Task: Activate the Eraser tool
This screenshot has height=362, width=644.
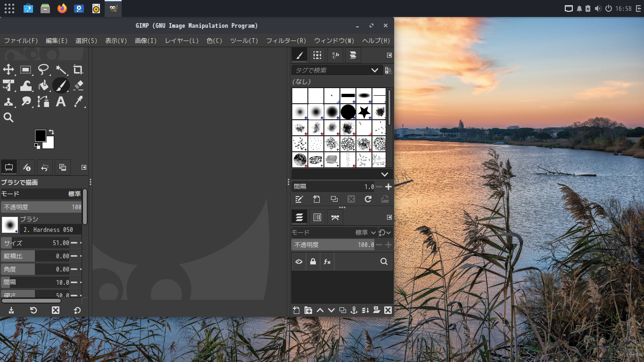Action: click(x=78, y=86)
